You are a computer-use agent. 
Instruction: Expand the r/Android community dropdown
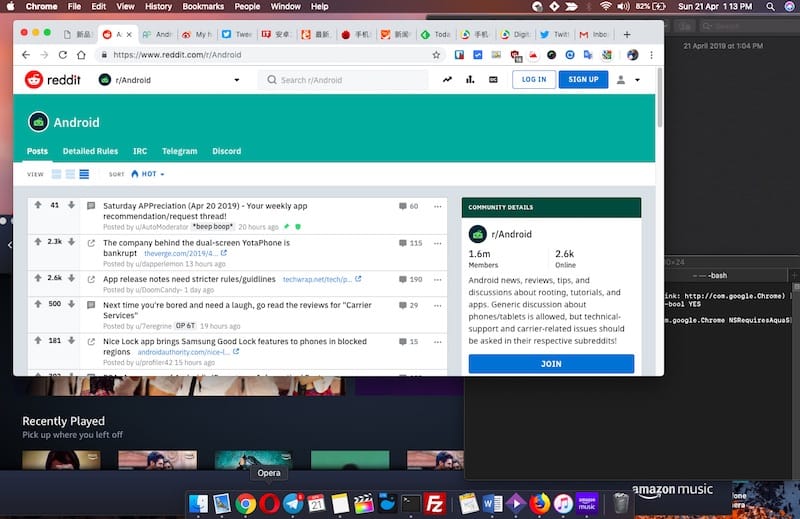point(237,80)
